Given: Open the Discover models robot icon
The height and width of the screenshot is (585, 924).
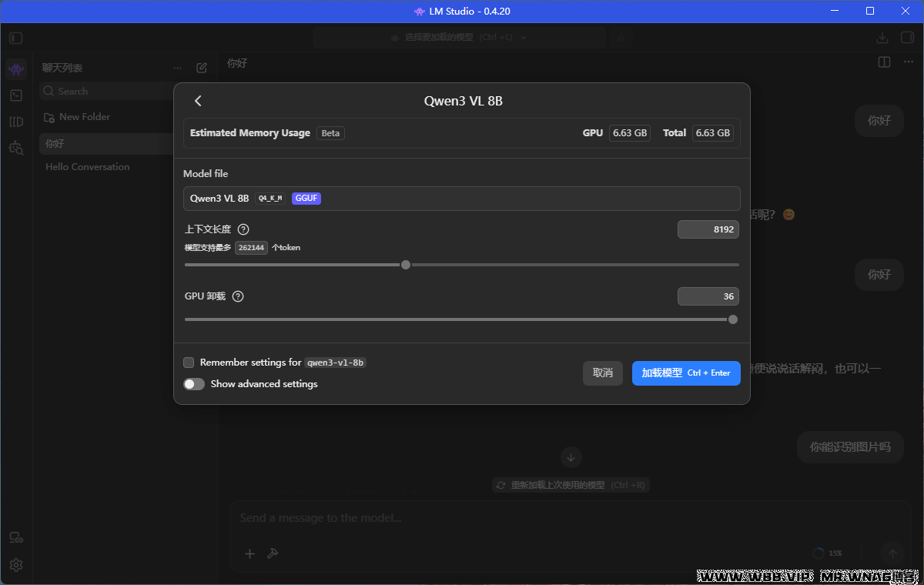Looking at the screenshot, I should pos(16,148).
